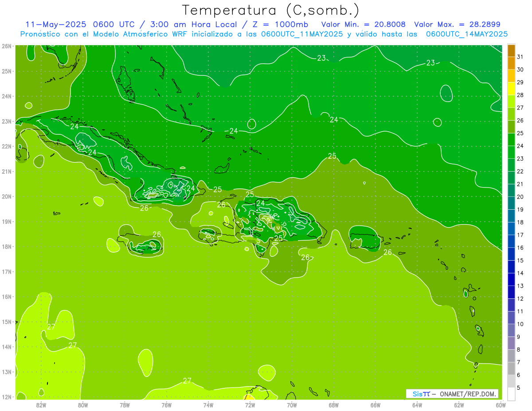Click the color scale label 15
Screen dimensions: 532x411
coord(520,260)
